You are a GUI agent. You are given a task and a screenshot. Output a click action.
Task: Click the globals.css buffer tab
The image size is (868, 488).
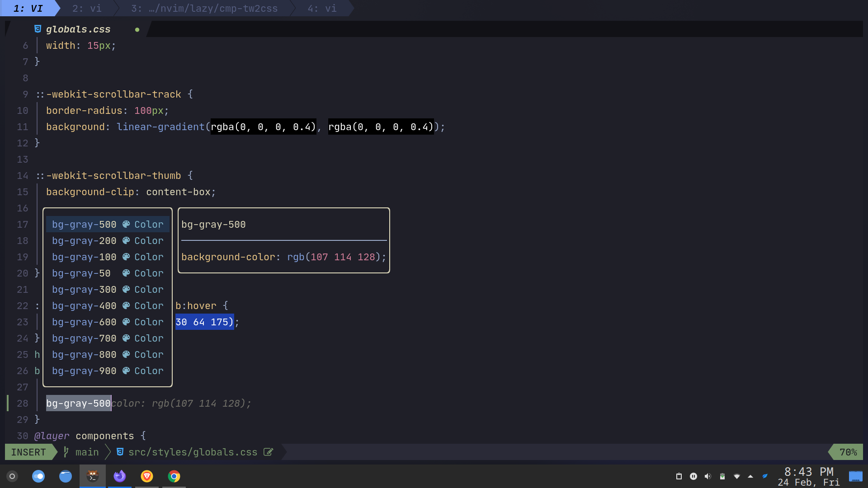78,29
